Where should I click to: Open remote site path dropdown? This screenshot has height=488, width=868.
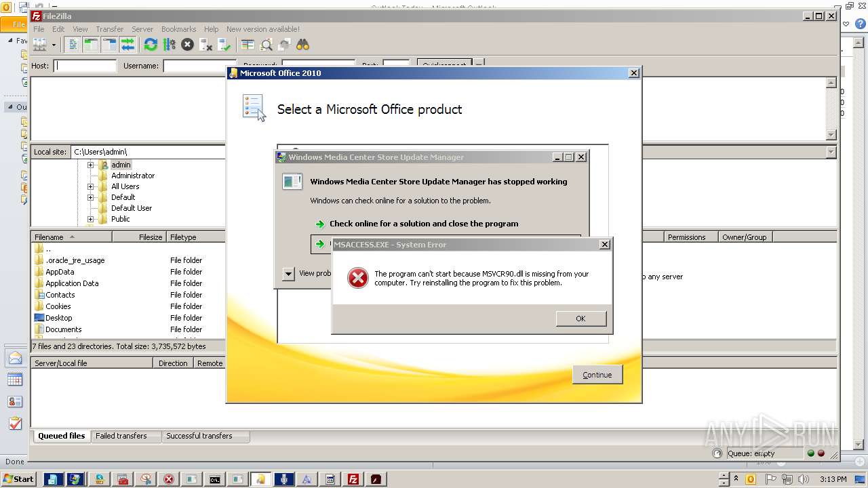[831, 152]
